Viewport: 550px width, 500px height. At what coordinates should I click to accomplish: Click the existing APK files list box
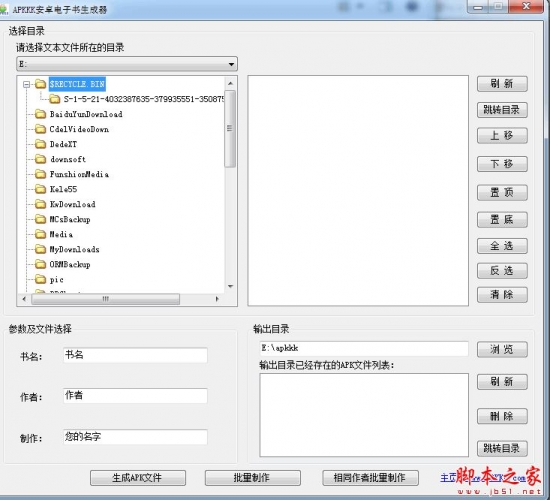click(364, 415)
